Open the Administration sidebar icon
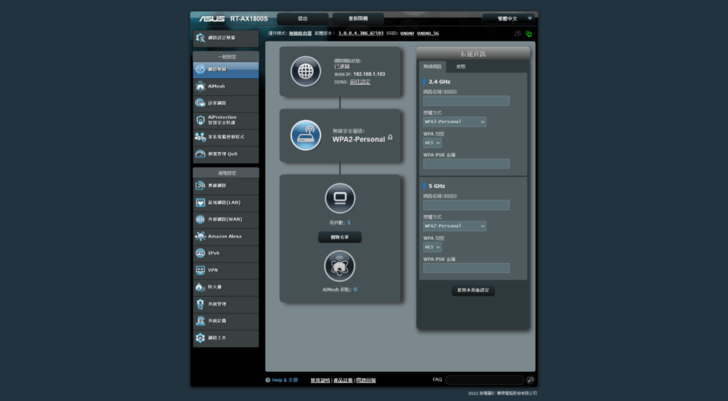Screen dimensions: 728x401 [x=200, y=304]
